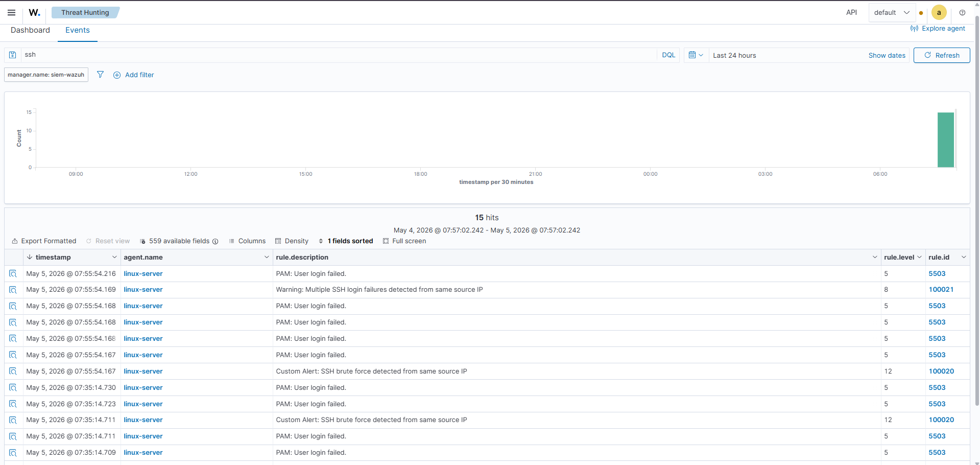Image resolution: width=980 pixels, height=465 pixels.
Task: Inspect document at 07:55:54.169 next row 5503
Action: tap(13, 306)
